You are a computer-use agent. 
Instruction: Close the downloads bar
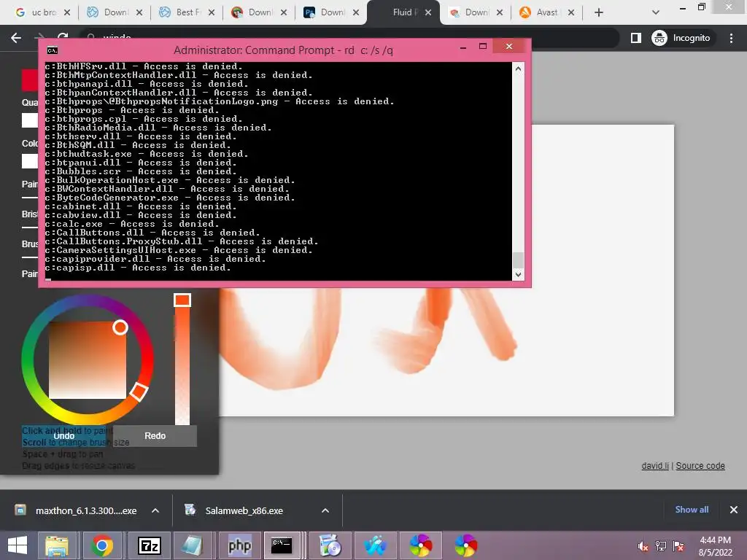pyautogui.click(x=734, y=510)
